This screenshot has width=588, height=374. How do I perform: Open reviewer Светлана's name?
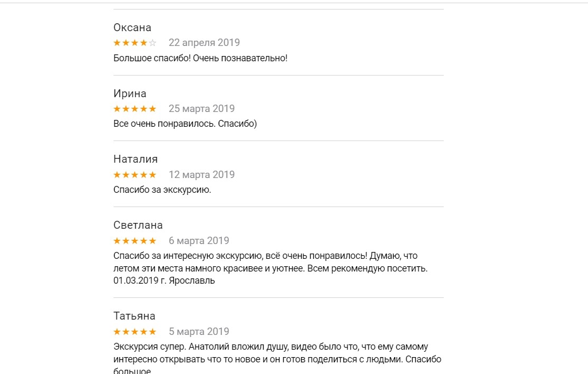click(138, 225)
